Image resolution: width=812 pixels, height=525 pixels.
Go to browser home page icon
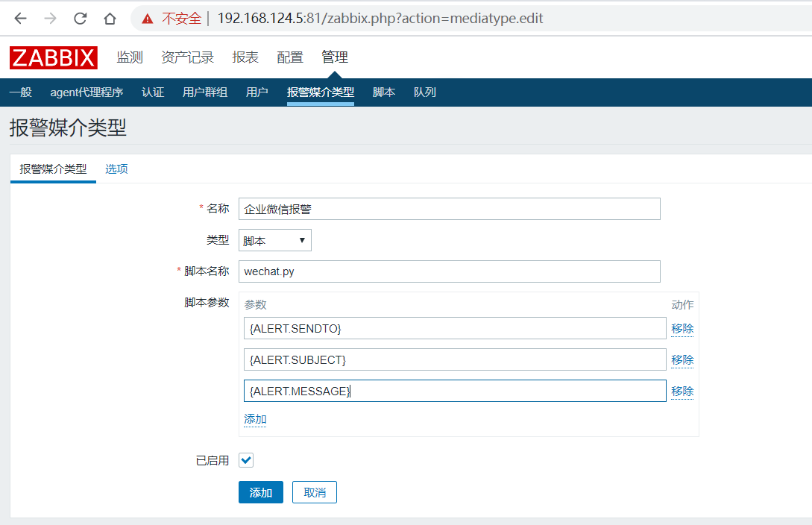110,19
